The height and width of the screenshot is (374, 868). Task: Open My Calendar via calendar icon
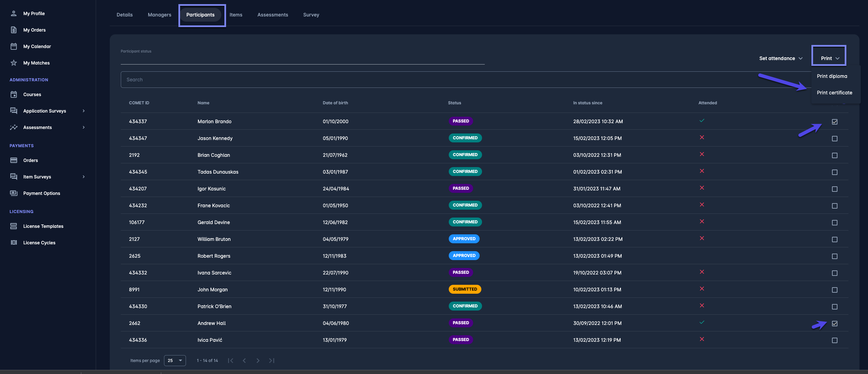point(14,46)
